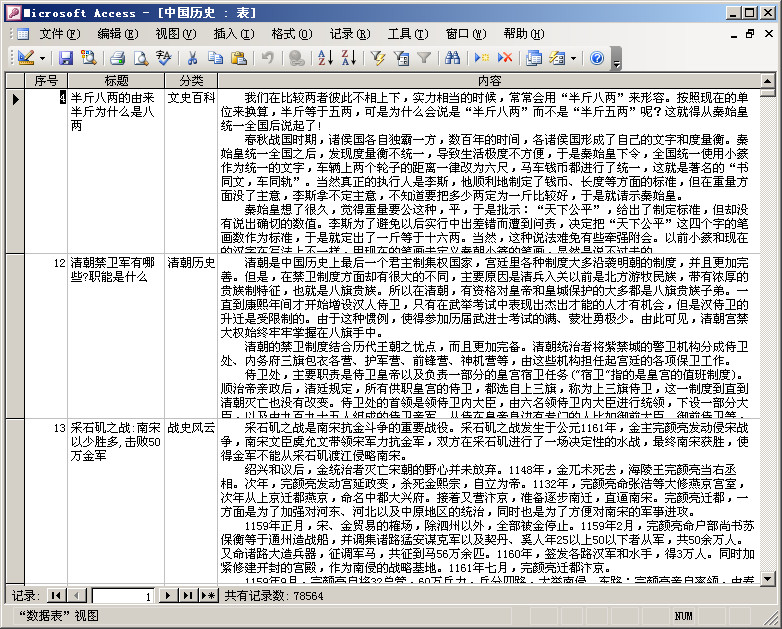The width and height of the screenshot is (782, 629).
Task: Select the 序号 column header
Action: [46, 80]
